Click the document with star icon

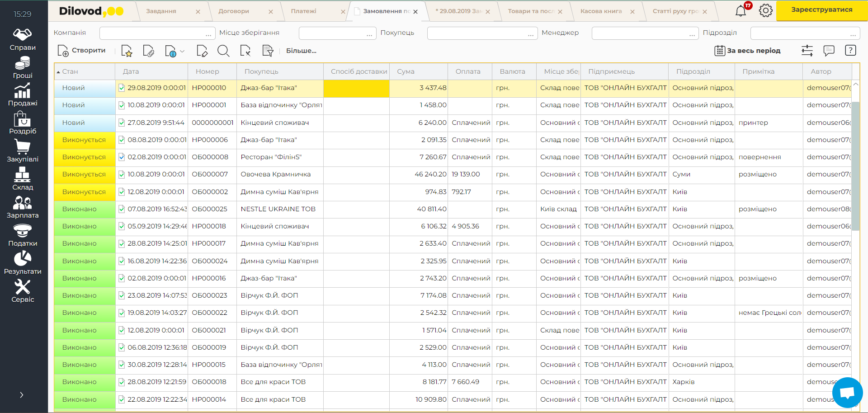click(x=127, y=51)
